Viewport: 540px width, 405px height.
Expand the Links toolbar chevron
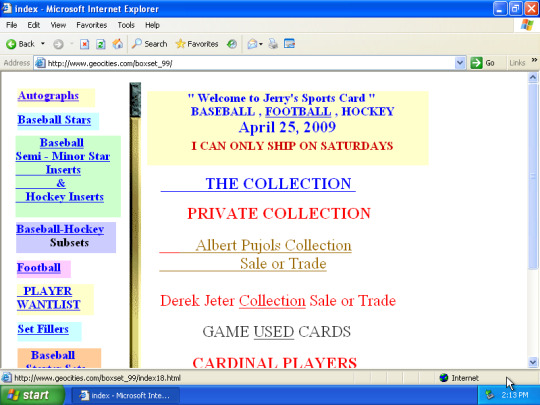click(x=534, y=60)
